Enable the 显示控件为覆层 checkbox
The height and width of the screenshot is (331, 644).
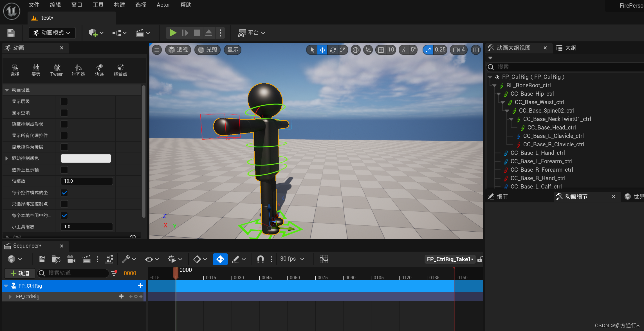click(64, 147)
